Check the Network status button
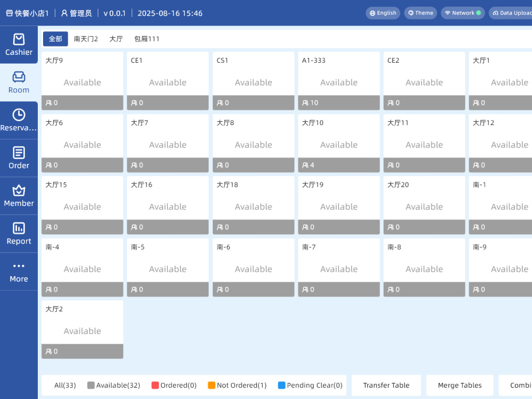The image size is (532, 399). click(463, 13)
